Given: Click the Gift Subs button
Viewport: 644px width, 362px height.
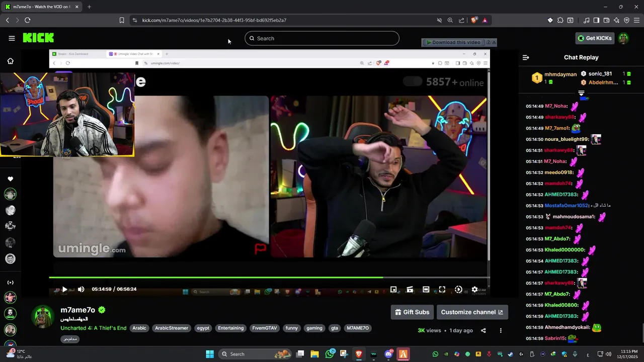Looking at the screenshot, I should (x=412, y=312).
